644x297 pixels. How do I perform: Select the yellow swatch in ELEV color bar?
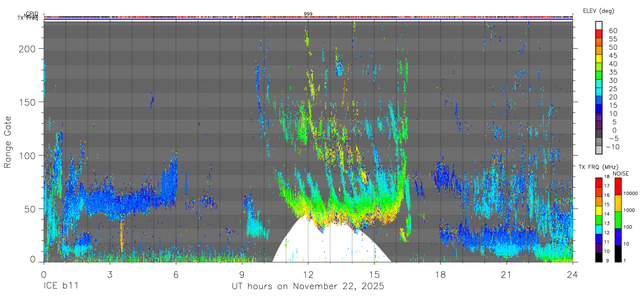click(599, 59)
